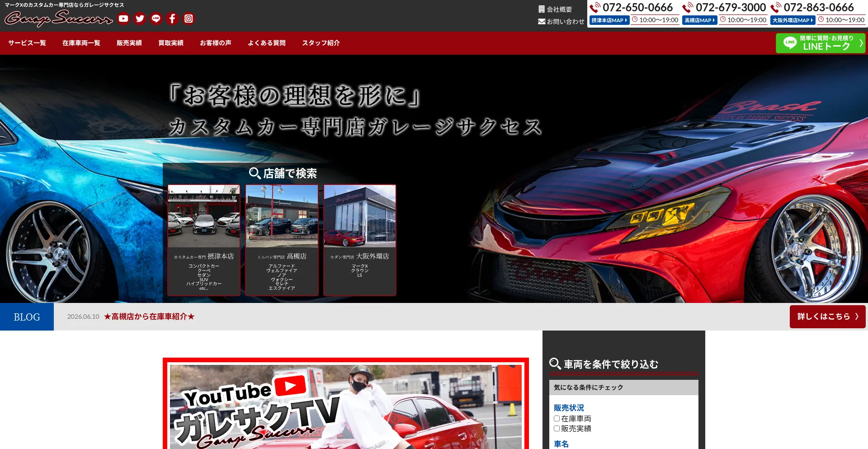Call the 072-679-3000 phone number
The width and height of the screenshot is (868, 449).
731,8
